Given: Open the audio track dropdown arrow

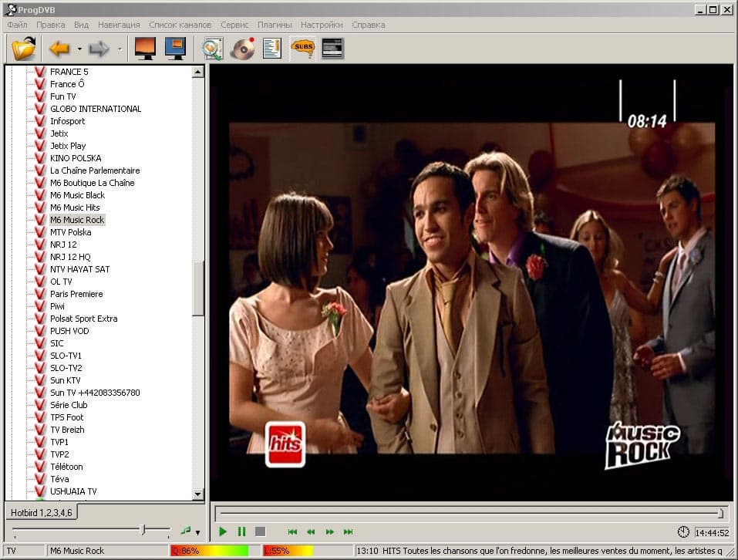Looking at the screenshot, I should pos(197,533).
